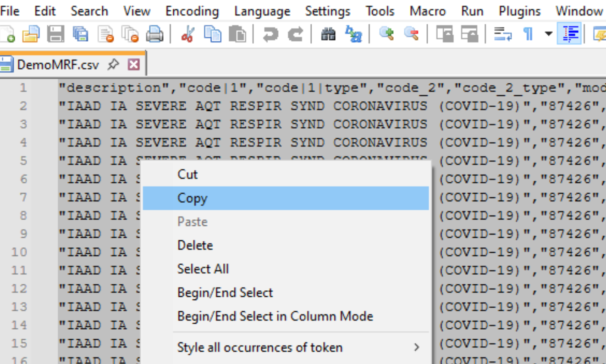Open the Tools menu
The width and height of the screenshot is (606, 364).
pos(380,11)
